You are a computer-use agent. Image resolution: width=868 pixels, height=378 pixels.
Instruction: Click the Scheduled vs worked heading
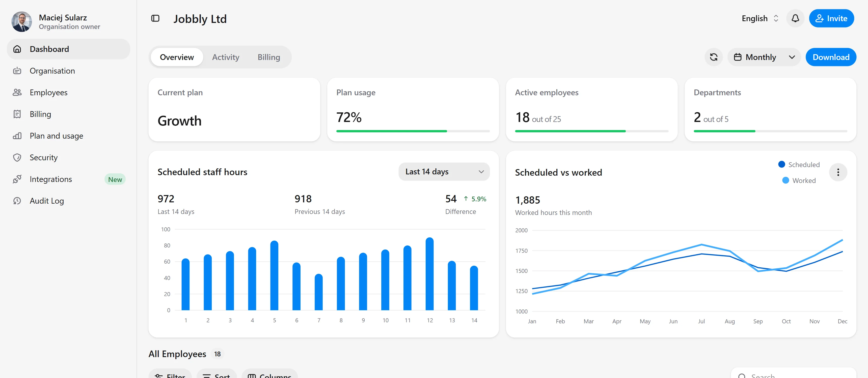[x=558, y=173]
